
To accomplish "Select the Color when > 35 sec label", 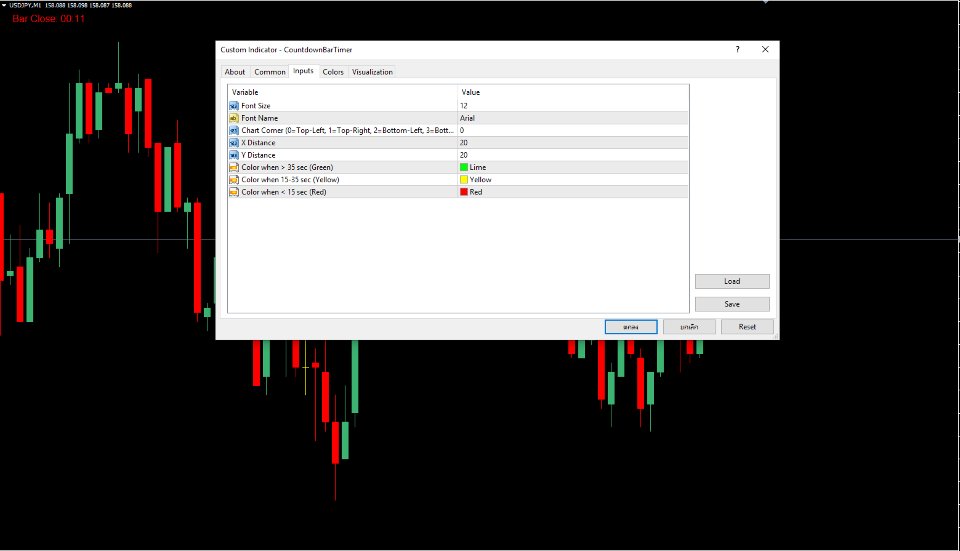I will click(x=287, y=167).
